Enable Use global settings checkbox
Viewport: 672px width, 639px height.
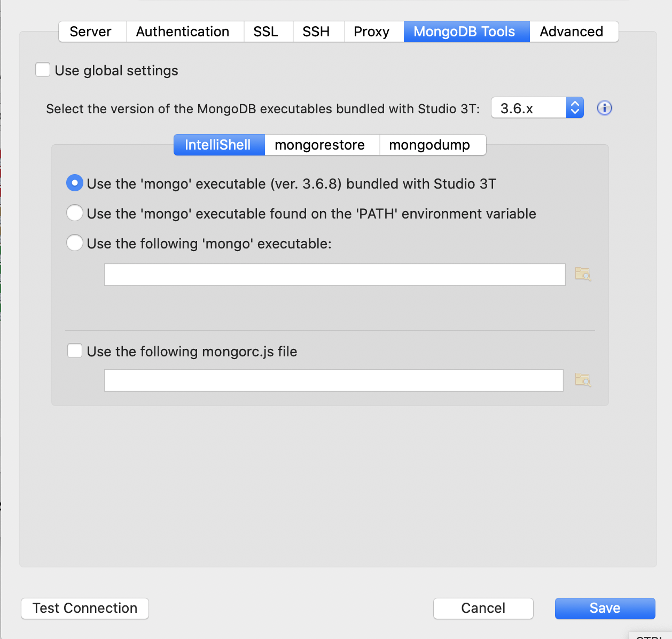click(43, 70)
